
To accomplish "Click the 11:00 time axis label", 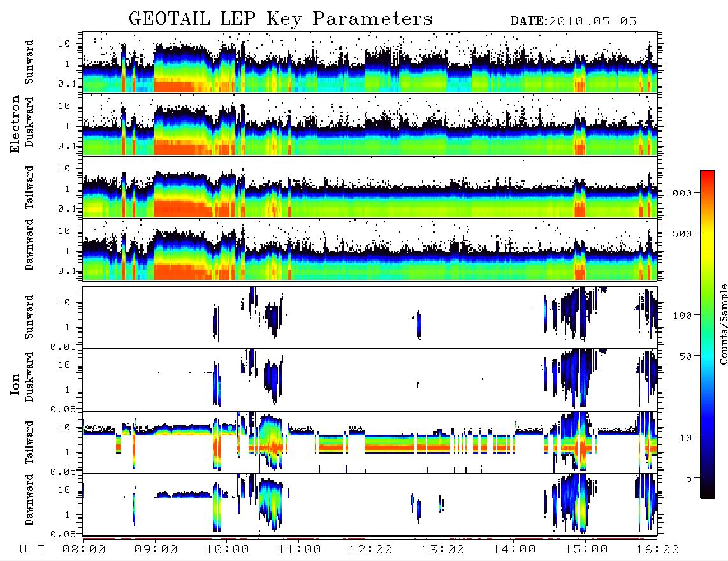I will 300,550.
